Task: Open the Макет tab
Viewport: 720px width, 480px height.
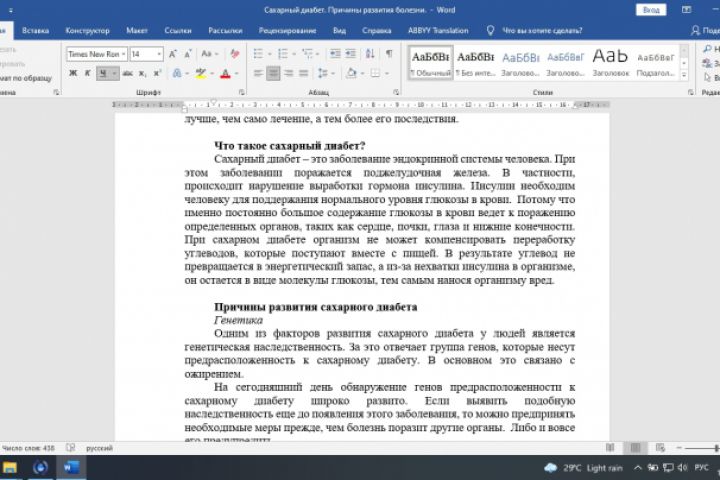Action: click(137, 31)
